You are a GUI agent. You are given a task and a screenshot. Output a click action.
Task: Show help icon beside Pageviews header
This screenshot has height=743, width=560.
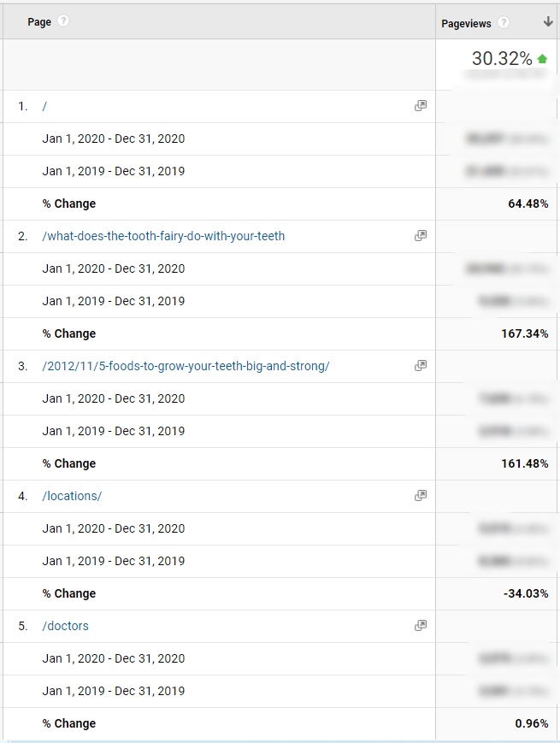pos(504,22)
